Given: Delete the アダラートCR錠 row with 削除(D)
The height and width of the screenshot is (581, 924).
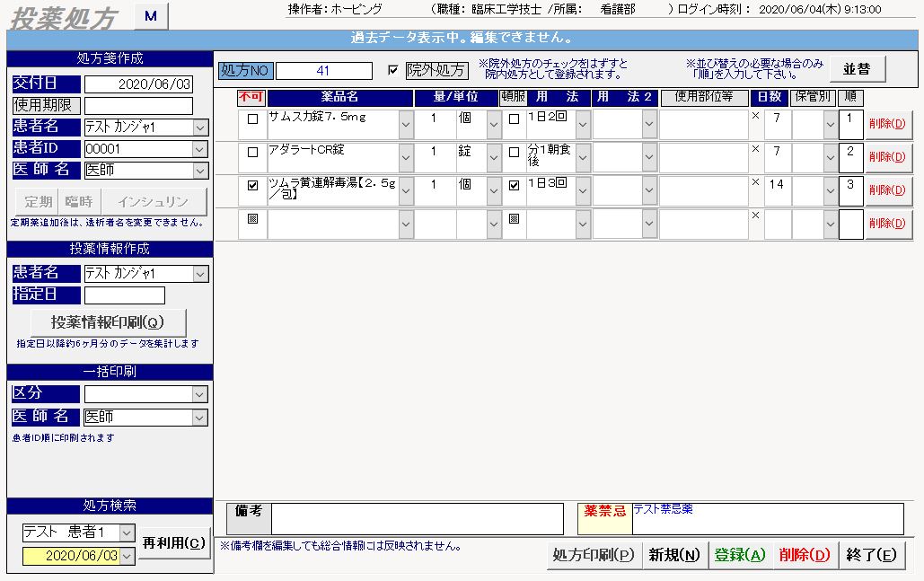Looking at the screenshot, I should click(887, 157).
